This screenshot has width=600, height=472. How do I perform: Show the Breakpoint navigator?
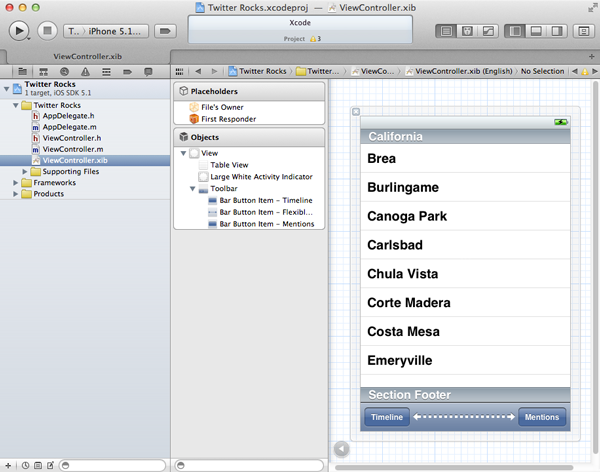[x=127, y=72]
